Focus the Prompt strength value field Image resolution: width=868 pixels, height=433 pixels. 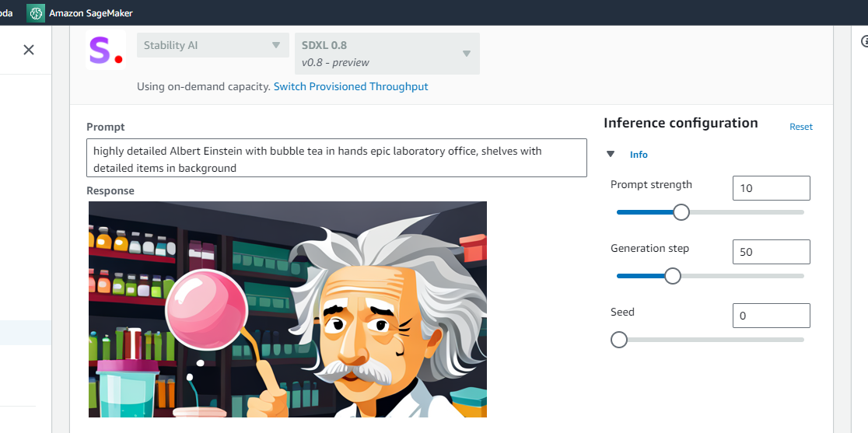771,188
